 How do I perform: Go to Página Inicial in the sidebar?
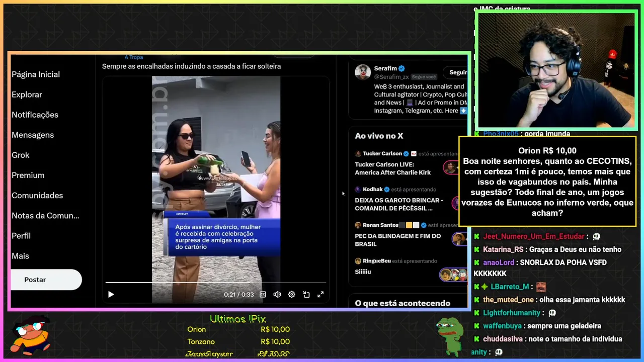(x=36, y=74)
